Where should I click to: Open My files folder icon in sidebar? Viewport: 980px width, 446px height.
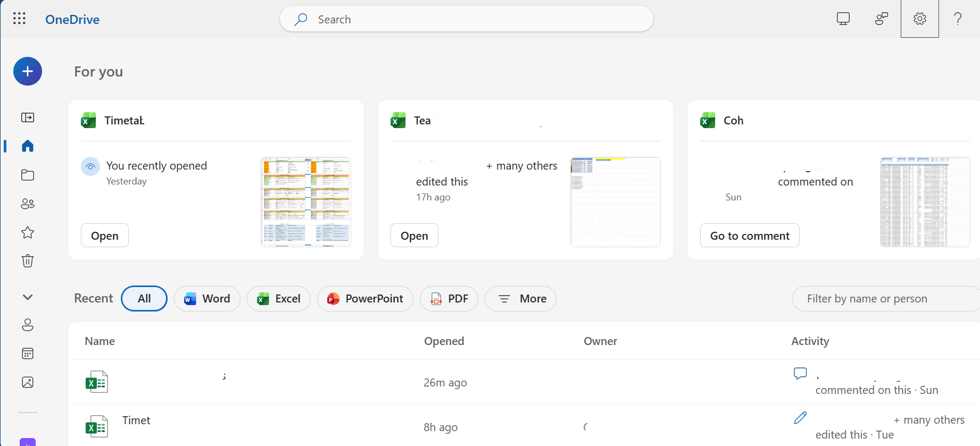tap(28, 175)
